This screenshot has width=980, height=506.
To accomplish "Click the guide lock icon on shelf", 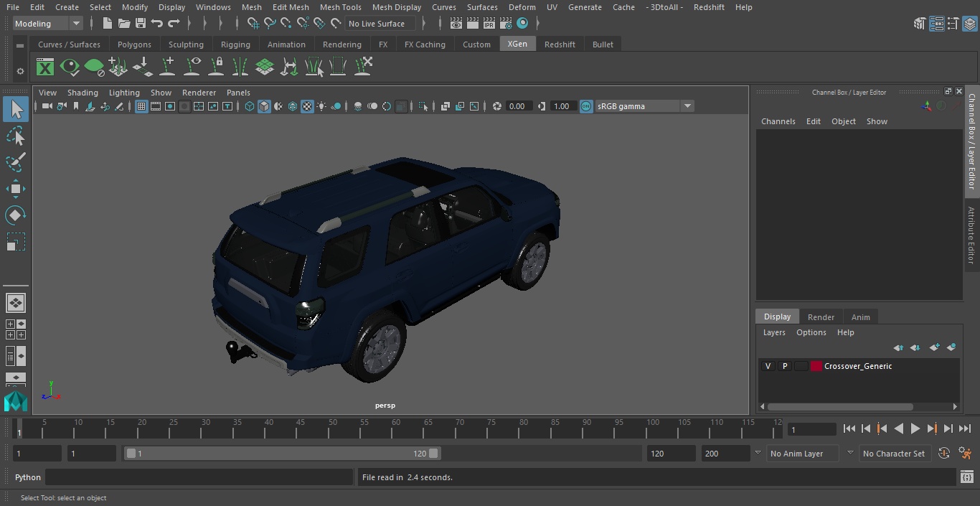I will 216,67.
